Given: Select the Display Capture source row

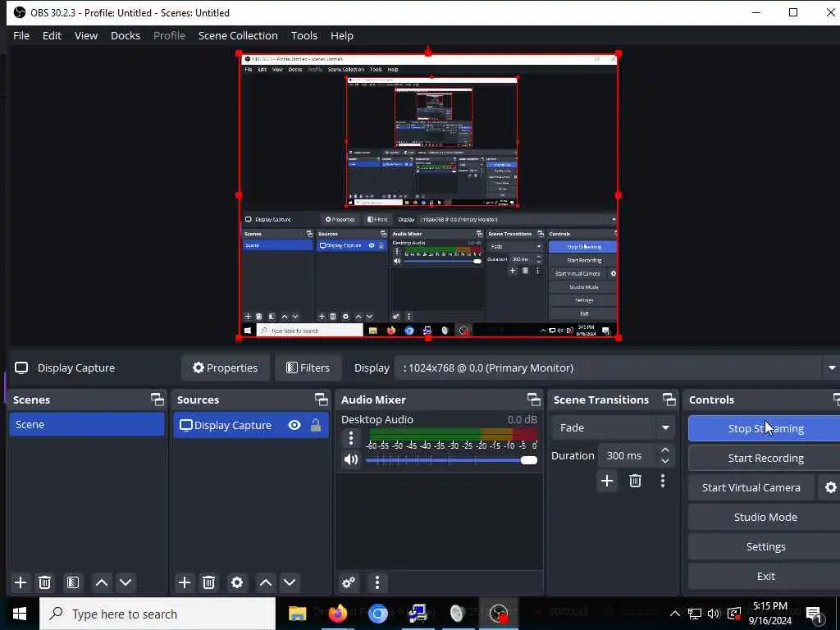Looking at the screenshot, I should (251, 426).
